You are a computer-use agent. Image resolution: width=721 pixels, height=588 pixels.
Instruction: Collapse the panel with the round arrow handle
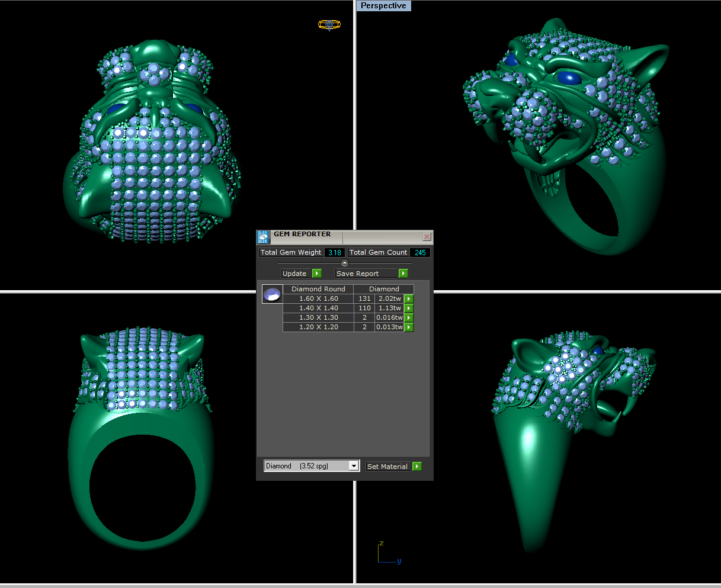coord(345,263)
